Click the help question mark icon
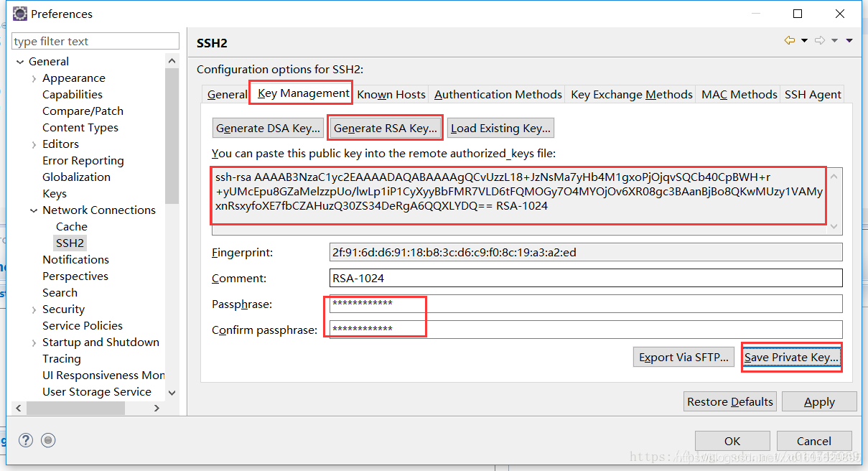 (26, 440)
